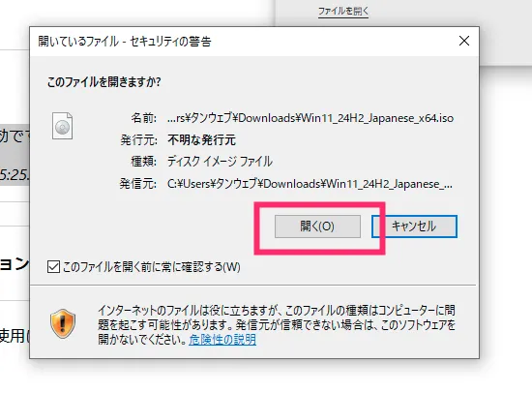Image resolution: width=532 pixels, height=393 pixels.
Task: Uncheck このファイルを開く前に常に確認する checkbox
Action: point(53,267)
